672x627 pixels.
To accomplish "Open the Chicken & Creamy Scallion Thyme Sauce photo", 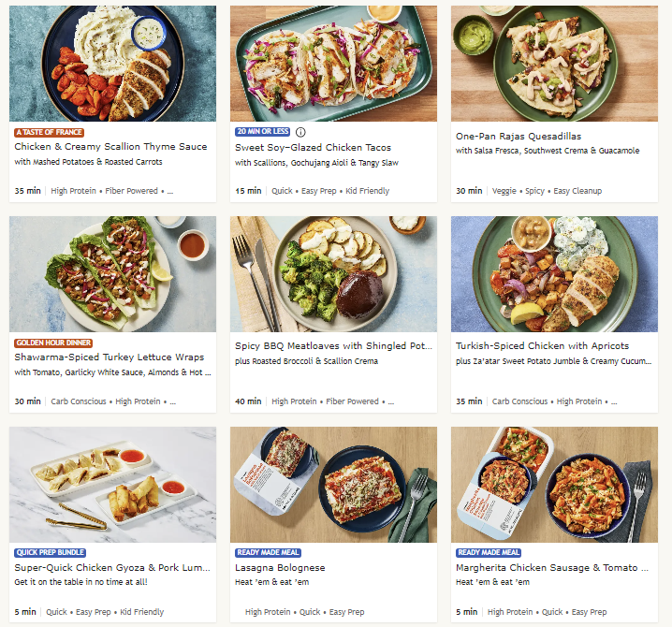I will 112,64.
